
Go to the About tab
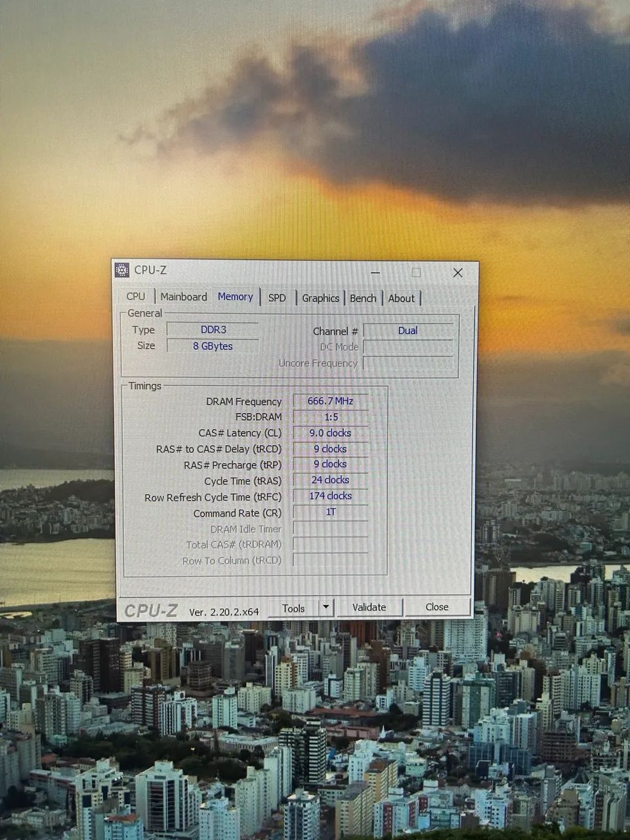[402, 298]
